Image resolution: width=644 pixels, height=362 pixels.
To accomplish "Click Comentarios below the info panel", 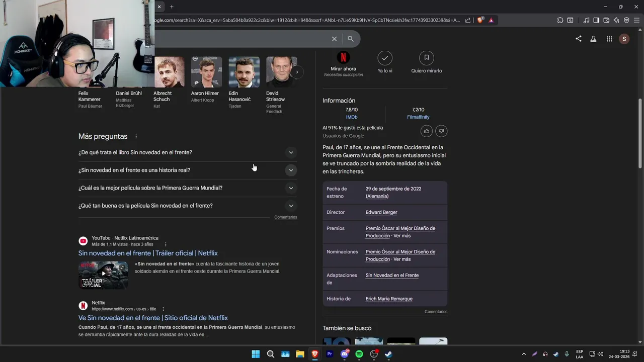I will coord(436,312).
